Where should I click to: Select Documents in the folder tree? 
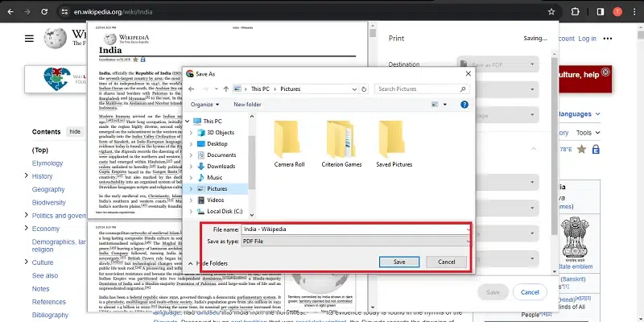221,155
